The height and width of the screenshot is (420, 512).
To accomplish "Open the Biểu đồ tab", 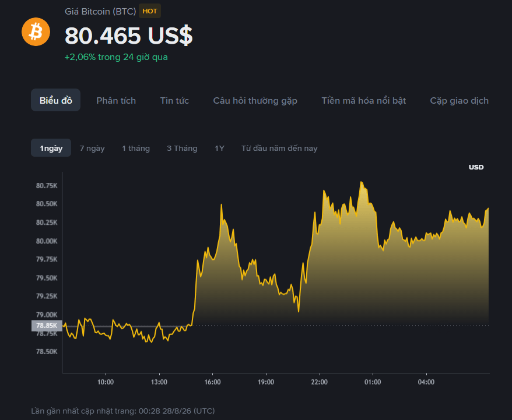I will point(56,100).
